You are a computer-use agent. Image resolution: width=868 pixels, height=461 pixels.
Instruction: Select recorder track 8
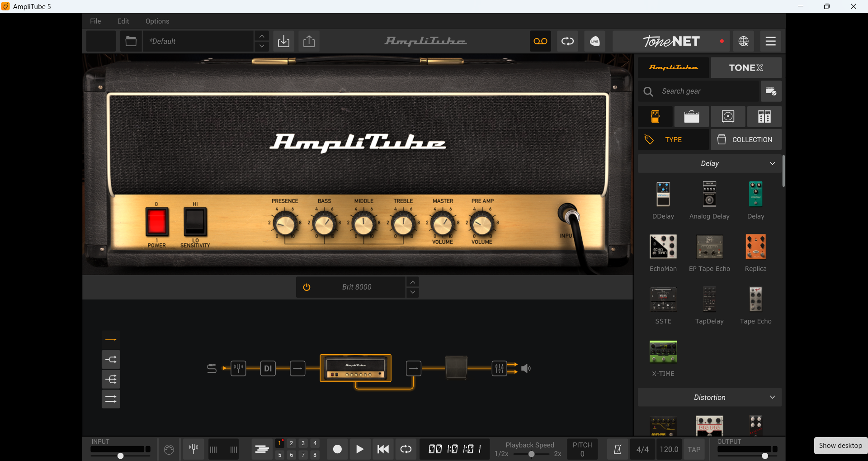[x=315, y=455]
